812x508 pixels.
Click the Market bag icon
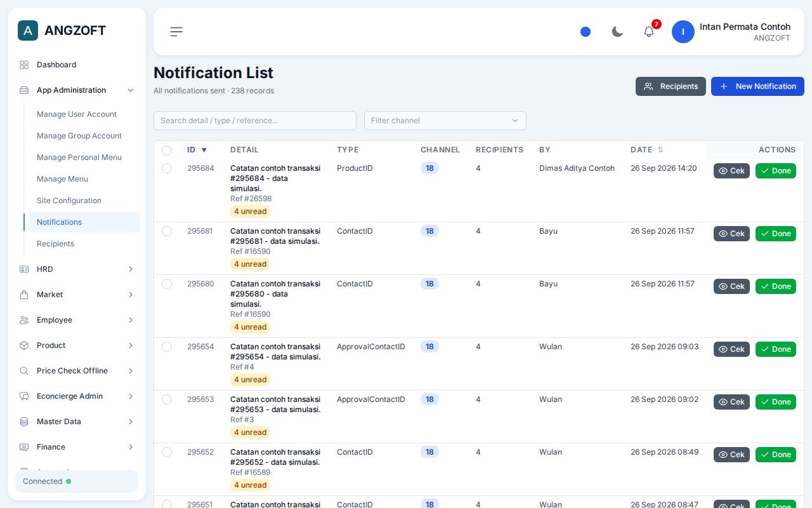click(x=24, y=295)
